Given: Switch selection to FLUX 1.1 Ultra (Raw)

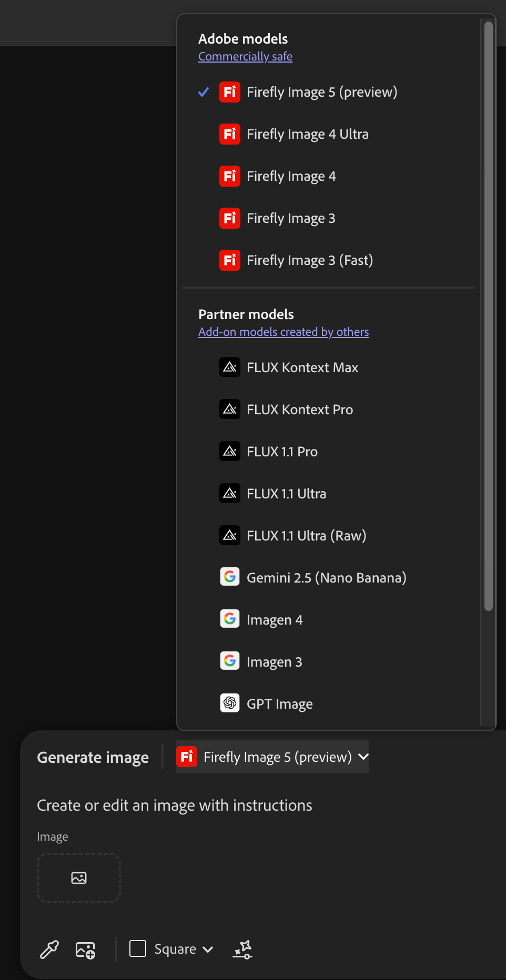Looking at the screenshot, I should click(306, 535).
